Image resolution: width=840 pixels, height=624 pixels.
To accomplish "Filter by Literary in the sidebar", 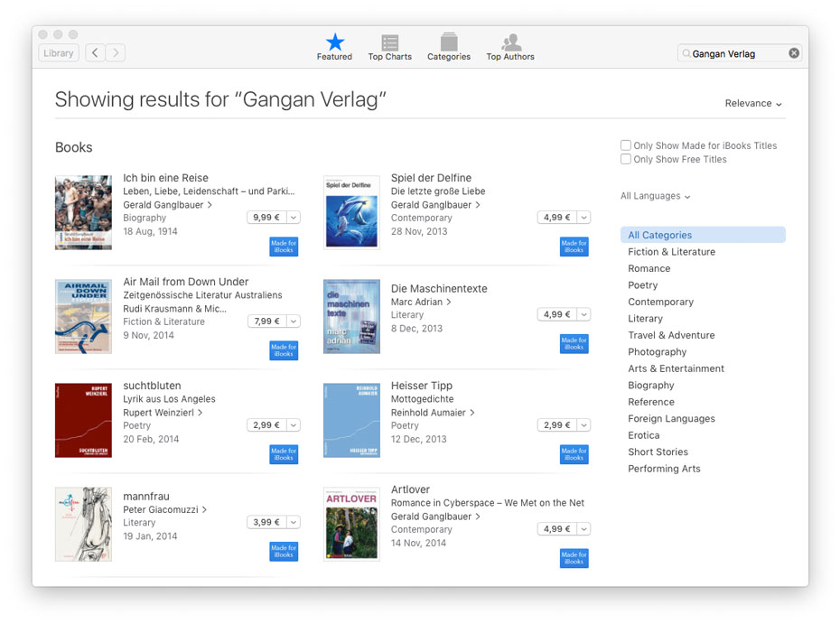I will [645, 319].
